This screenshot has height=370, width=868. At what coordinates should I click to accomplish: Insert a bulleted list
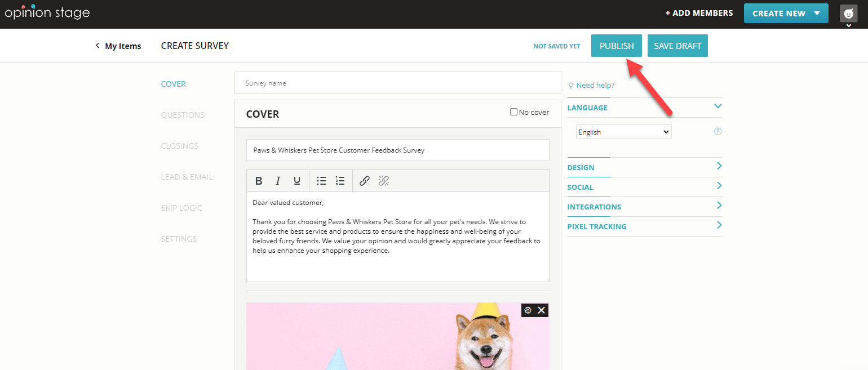click(x=321, y=181)
